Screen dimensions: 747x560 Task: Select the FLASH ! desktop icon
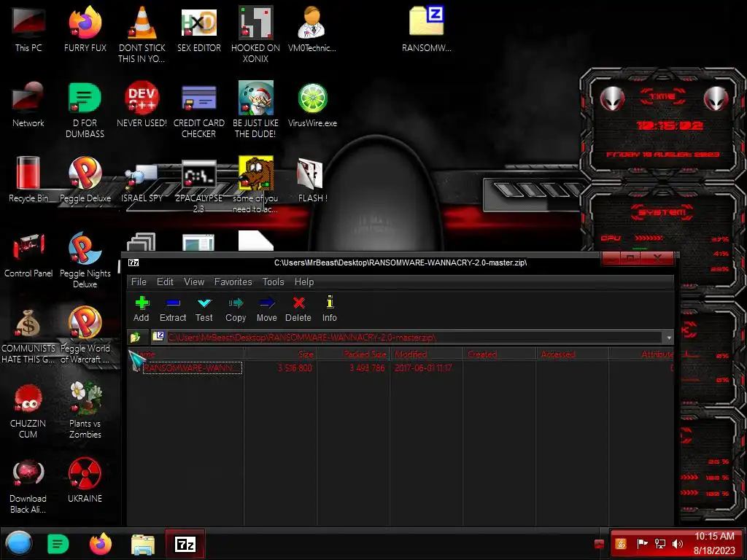(x=312, y=180)
